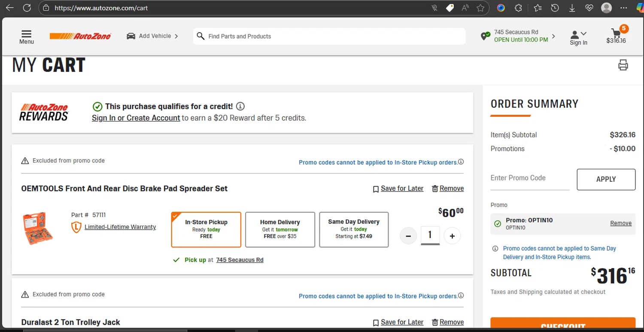This screenshot has height=332, width=644.
Task: Click Part # 57111 text
Action: [88, 215]
